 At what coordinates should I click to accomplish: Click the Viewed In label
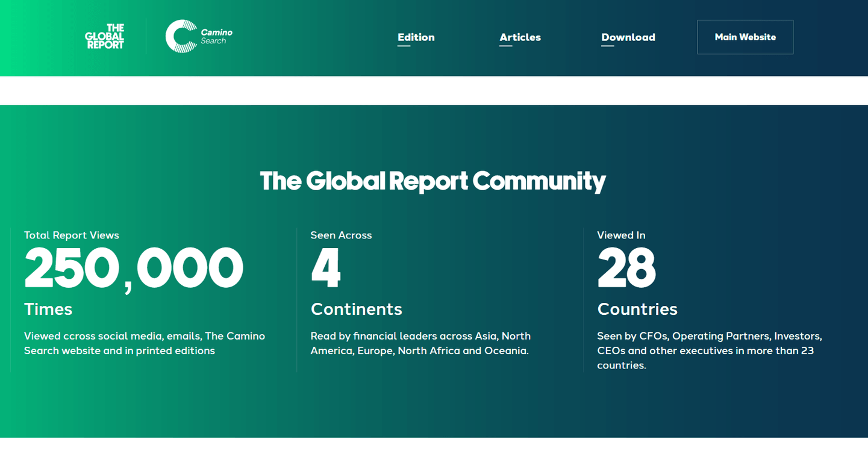click(x=621, y=235)
